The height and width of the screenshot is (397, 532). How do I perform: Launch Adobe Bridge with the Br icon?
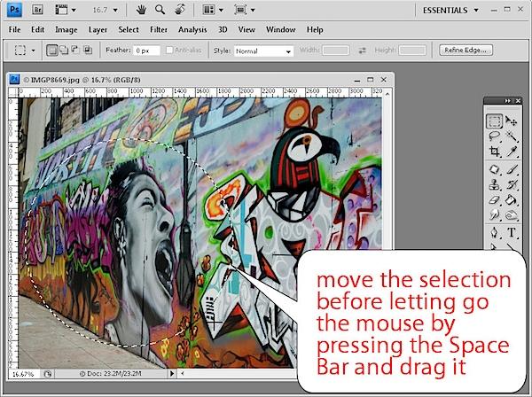point(37,10)
